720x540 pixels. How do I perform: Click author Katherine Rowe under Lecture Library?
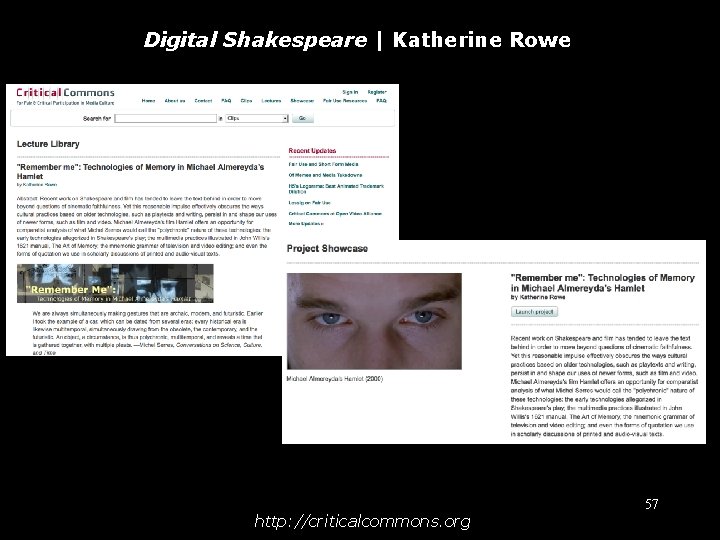39,185
